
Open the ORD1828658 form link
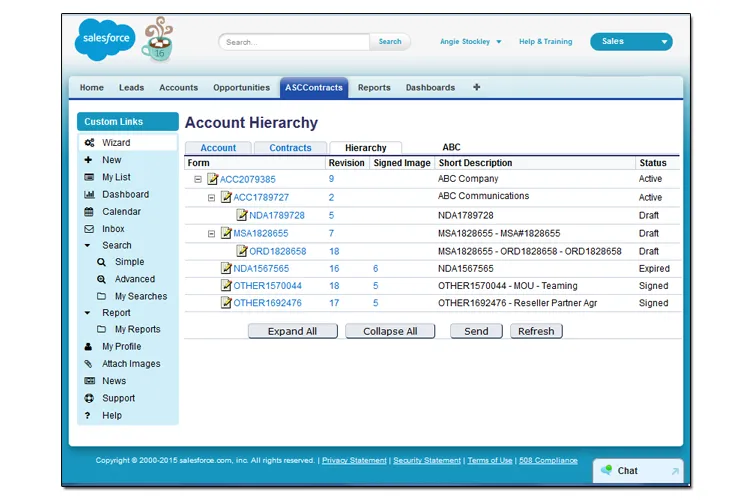coord(277,251)
